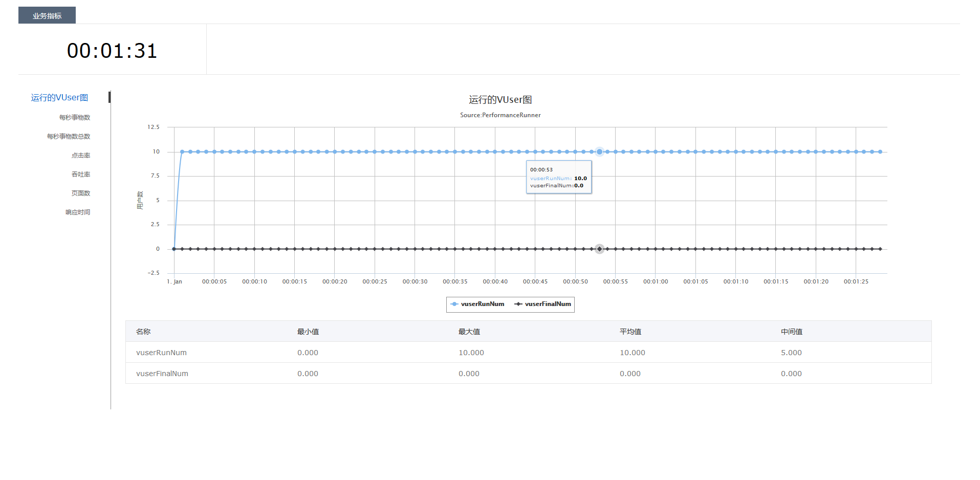Click the 最大值 column header
The image size is (980, 480).
(x=469, y=332)
